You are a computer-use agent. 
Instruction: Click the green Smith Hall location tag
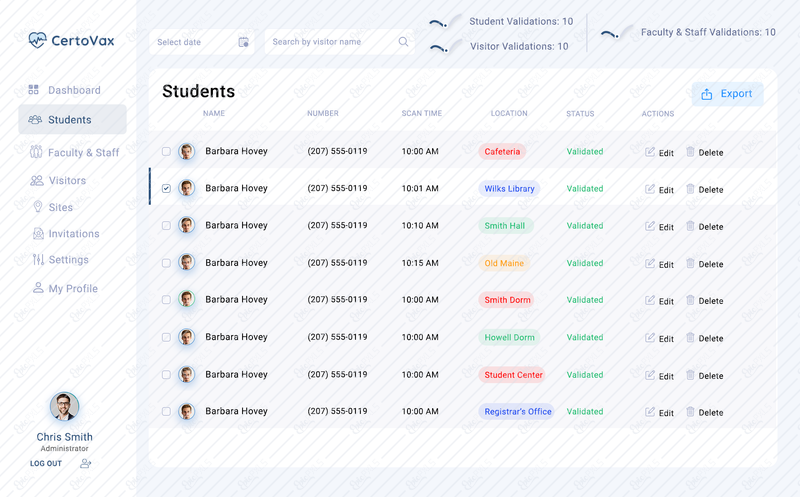pos(506,226)
